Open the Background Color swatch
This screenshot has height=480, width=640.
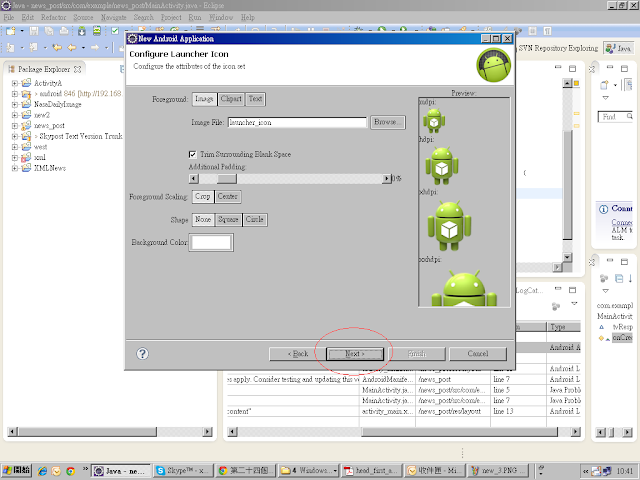point(211,242)
